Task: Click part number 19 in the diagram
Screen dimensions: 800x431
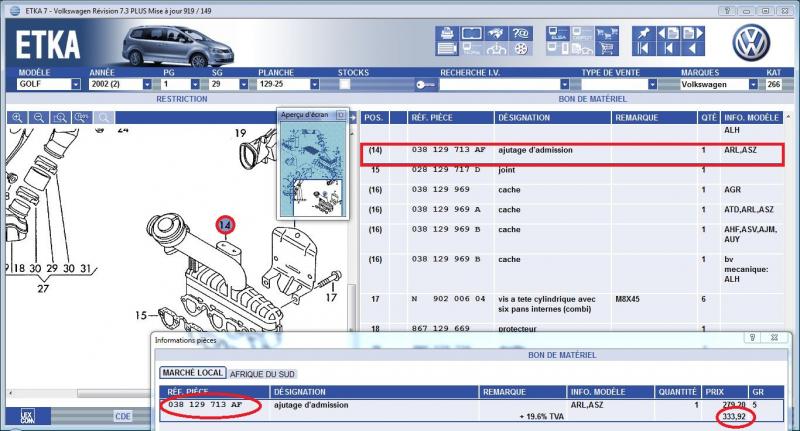Action: (240, 133)
